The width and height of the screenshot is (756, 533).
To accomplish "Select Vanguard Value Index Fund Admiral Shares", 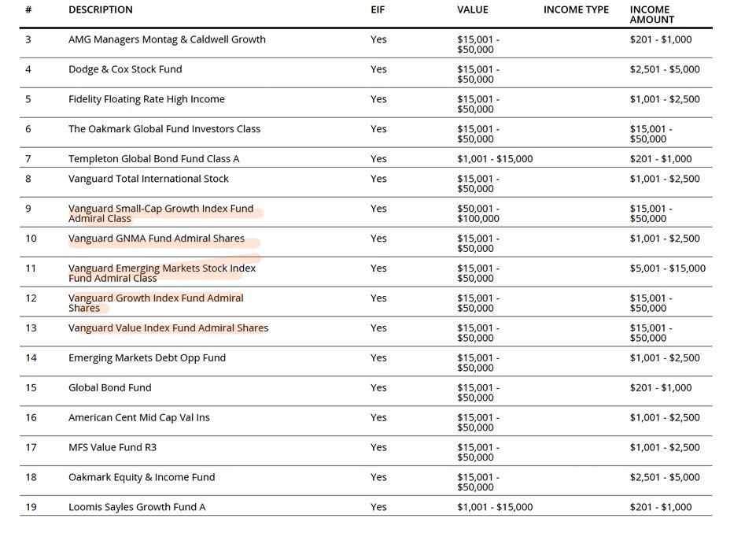I will tap(168, 328).
